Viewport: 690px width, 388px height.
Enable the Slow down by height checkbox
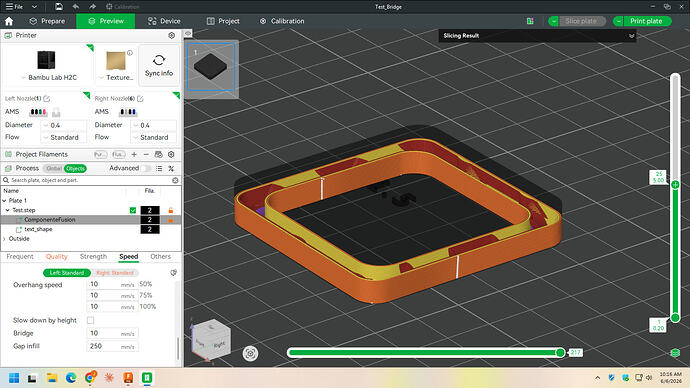tap(91, 320)
